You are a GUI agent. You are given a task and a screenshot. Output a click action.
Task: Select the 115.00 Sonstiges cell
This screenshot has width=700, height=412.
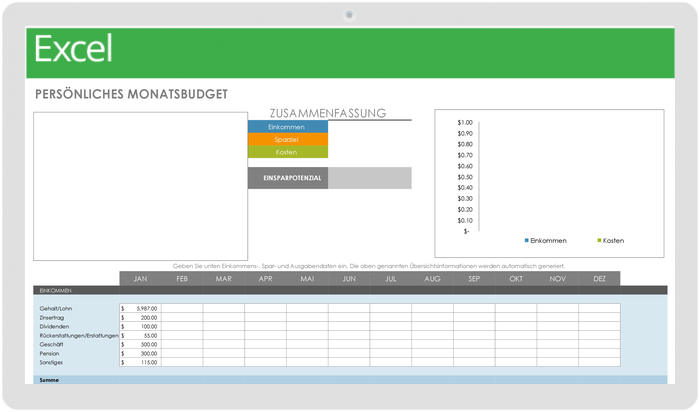[140, 362]
